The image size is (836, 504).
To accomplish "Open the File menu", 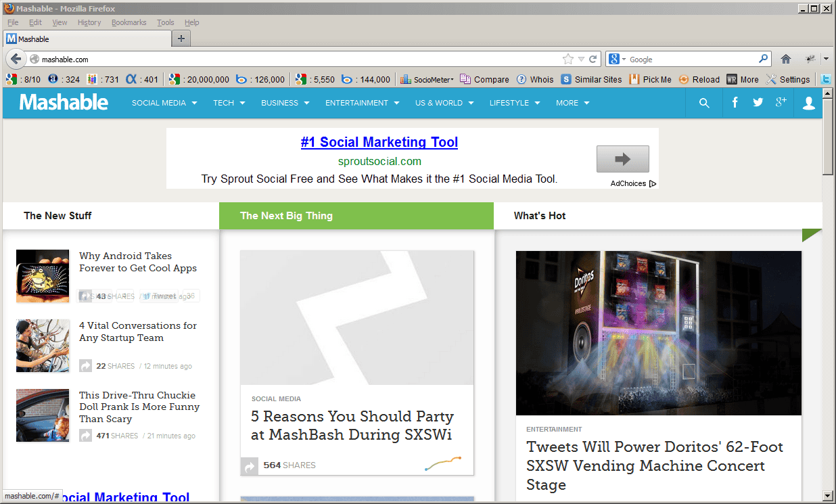I will click(13, 22).
